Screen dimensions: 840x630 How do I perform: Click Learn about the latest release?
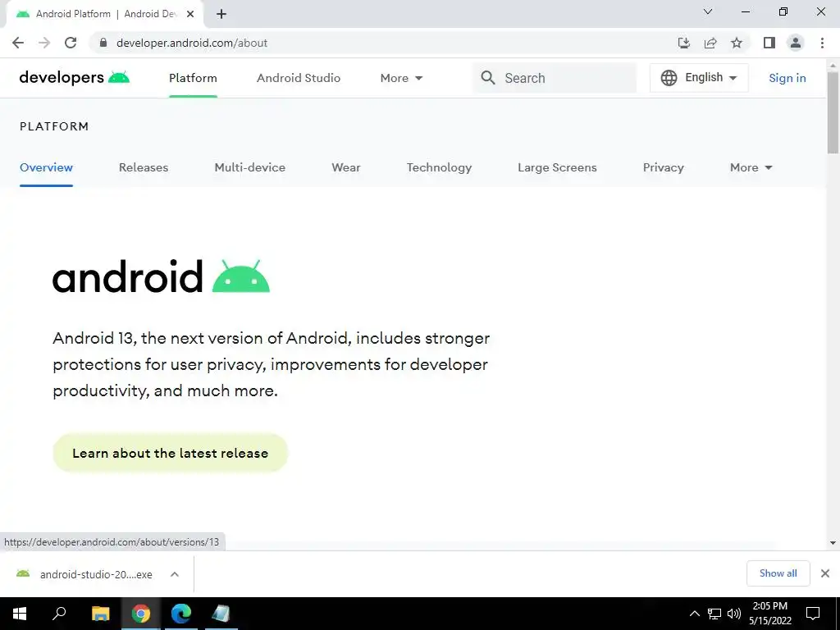pos(171,453)
